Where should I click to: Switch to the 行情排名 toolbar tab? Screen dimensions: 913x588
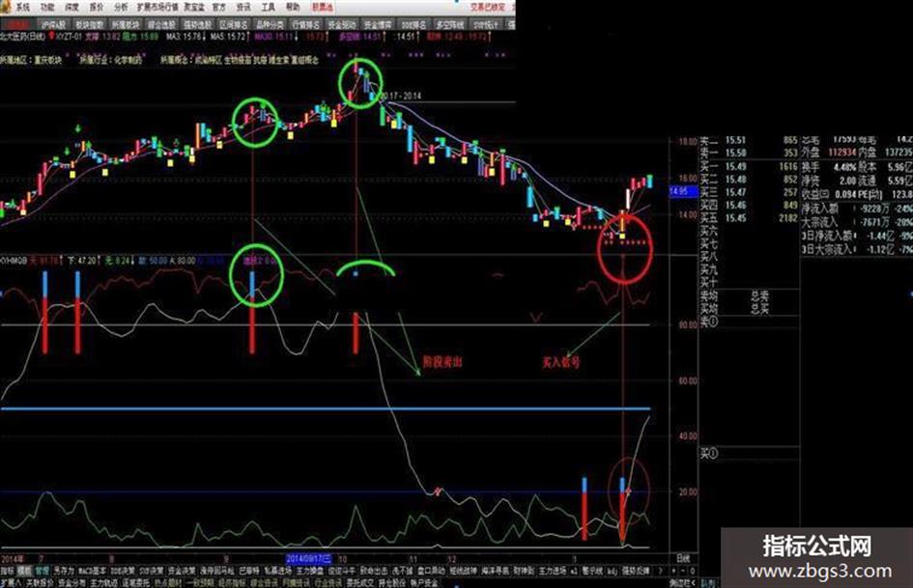[x=305, y=24]
